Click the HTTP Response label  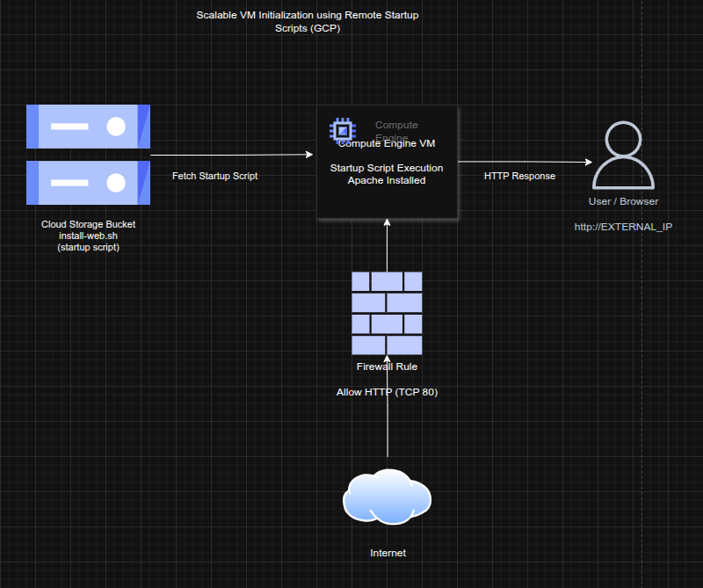pos(519,176)
